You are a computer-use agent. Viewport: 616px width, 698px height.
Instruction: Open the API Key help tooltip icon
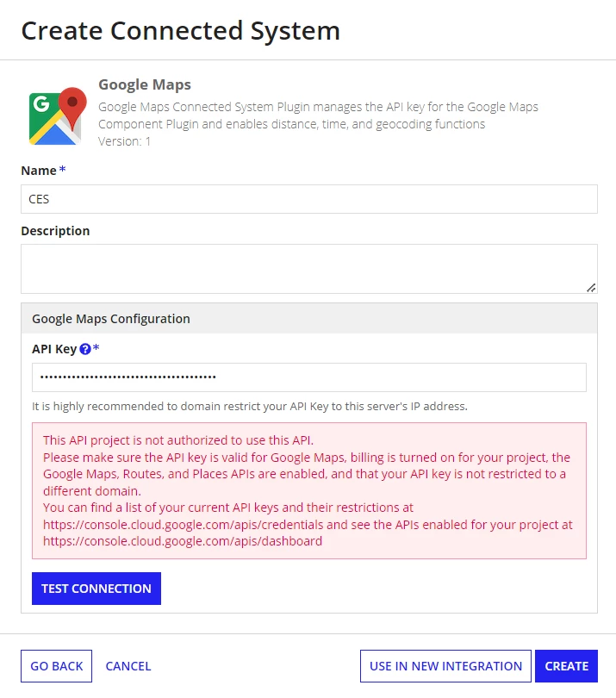[85, 350]
